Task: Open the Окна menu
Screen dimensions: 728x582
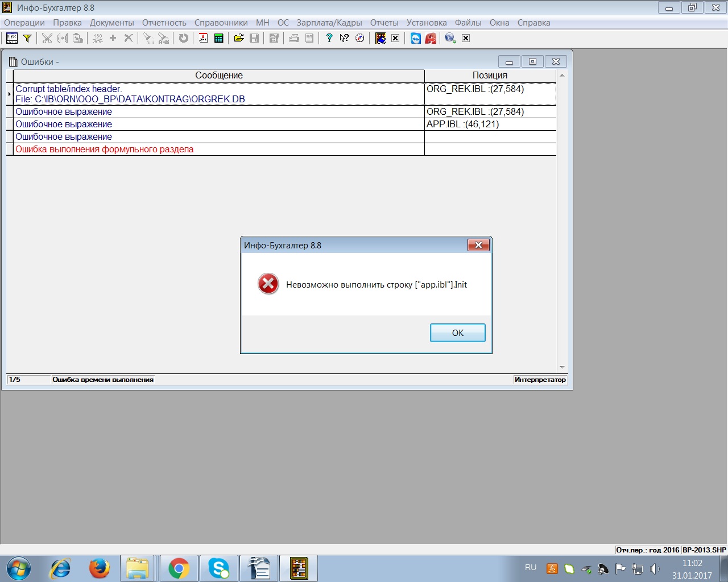Action: pos(499,23)
